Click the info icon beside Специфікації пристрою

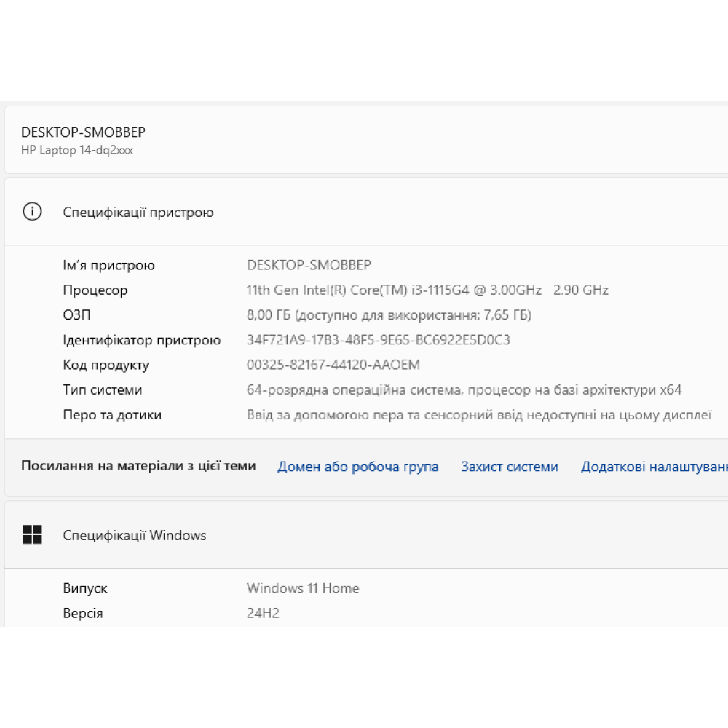[32, 212]
